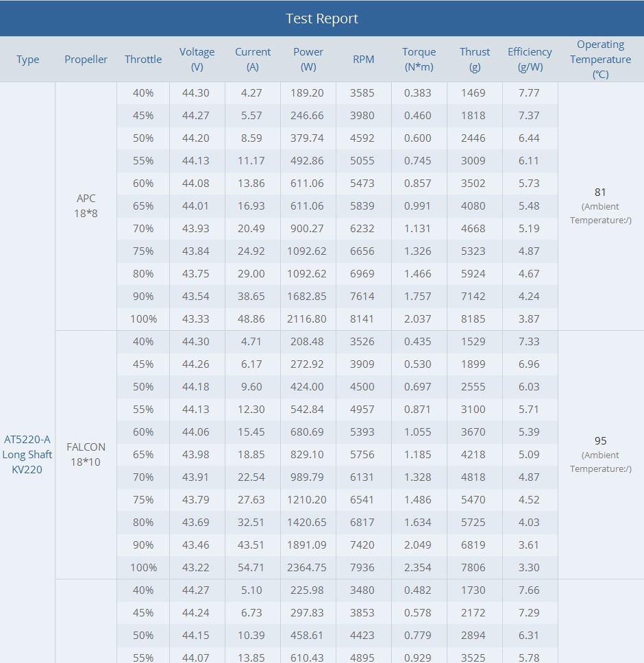Click power value 1682.85

pyautogui.click(x=306, y=297)
